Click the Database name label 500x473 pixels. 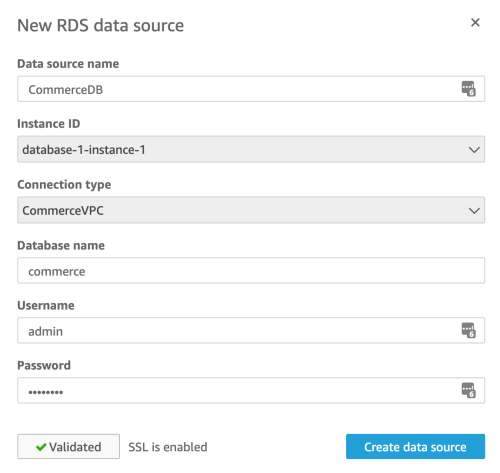click(x=61, y=245)
